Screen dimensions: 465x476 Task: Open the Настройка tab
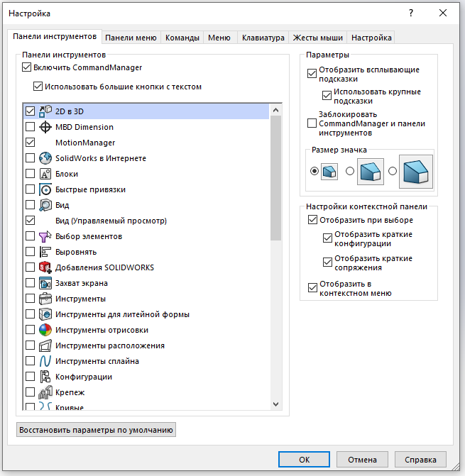[x=371, y=38]
